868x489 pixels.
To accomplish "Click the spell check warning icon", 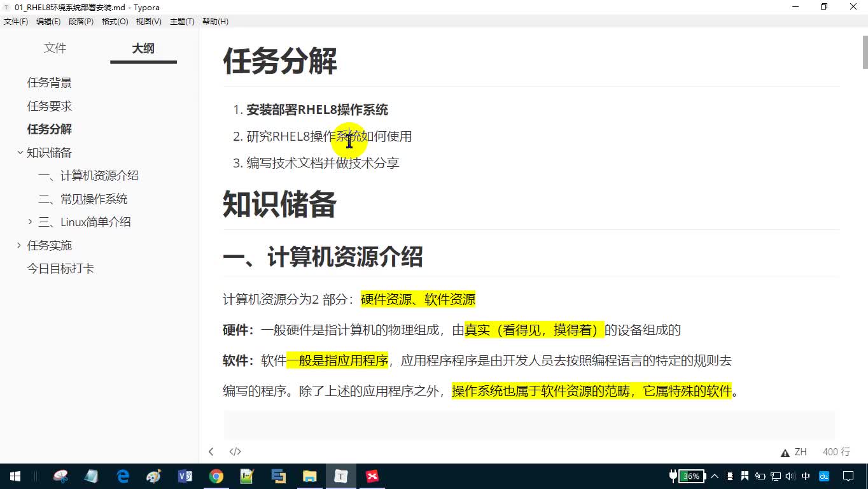I will [785, 452].
